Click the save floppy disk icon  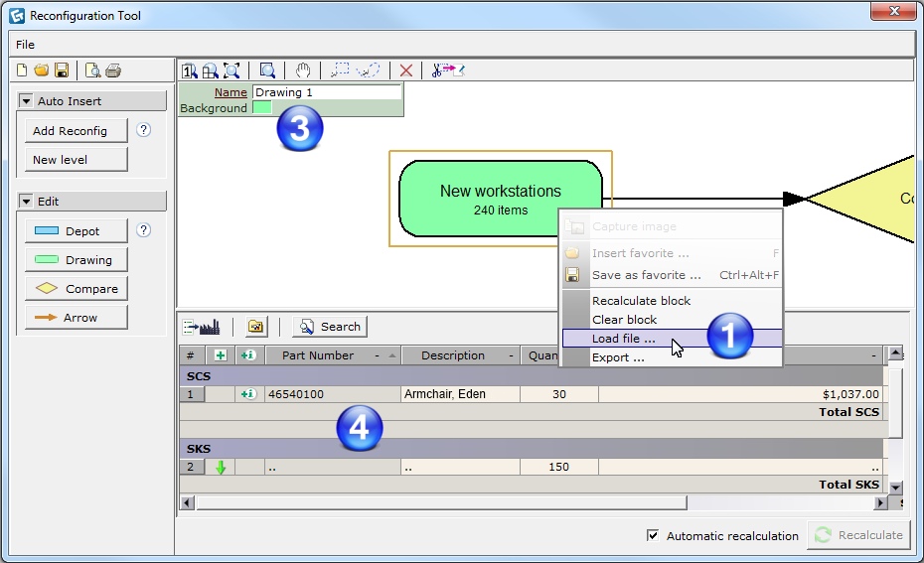[x=61, y=70]
